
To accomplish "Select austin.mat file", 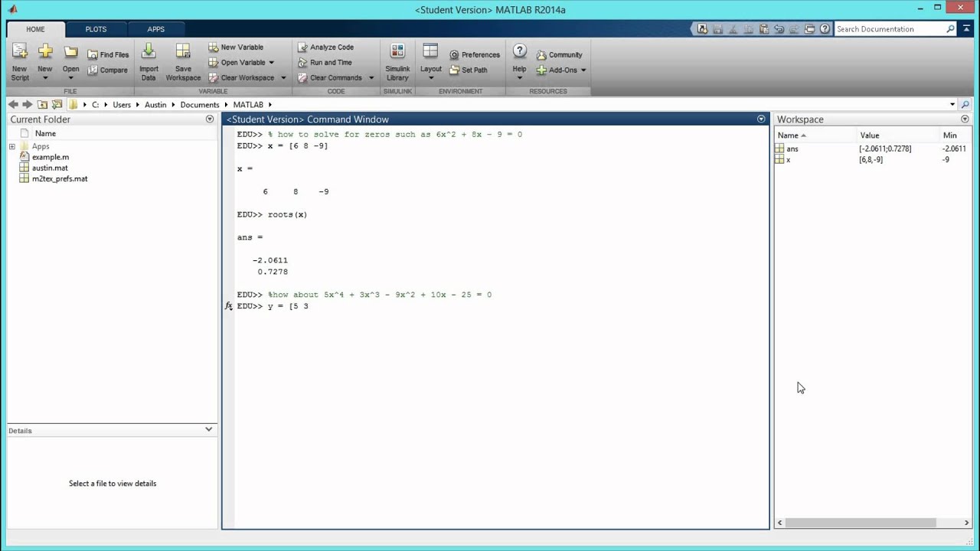I will point(50,168).
